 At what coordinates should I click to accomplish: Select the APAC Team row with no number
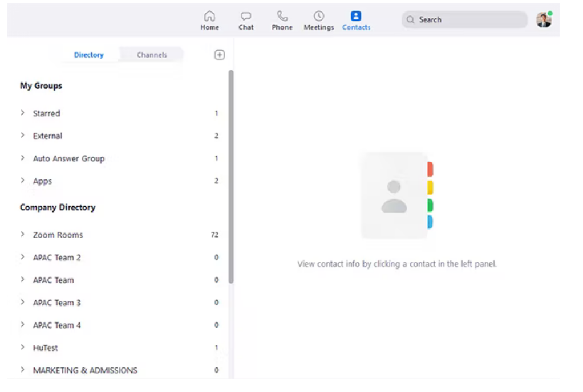pos(119,280)
